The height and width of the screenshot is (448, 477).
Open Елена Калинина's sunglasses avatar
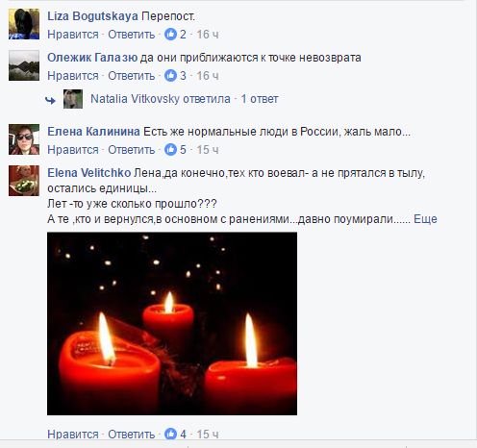coord(24,139)
